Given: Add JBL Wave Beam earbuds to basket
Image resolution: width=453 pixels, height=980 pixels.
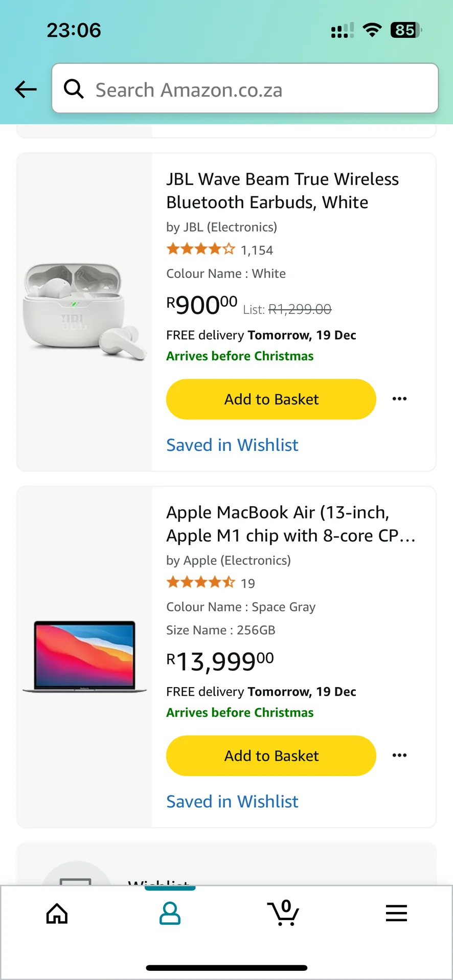Looking at the screenshot, I should (x=271, y=399).
